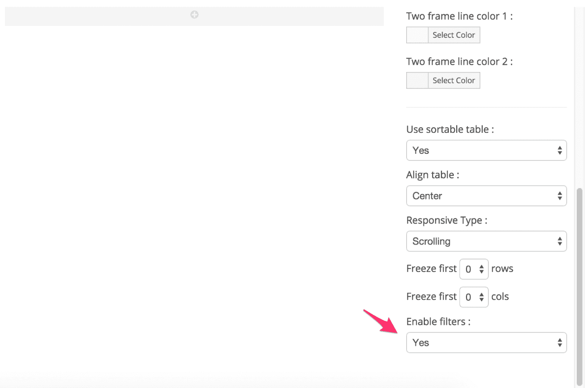Image resolution: width=588 pixels, height=388 pixels.
Task: Open the Align table dropdown
Action: 486,196
